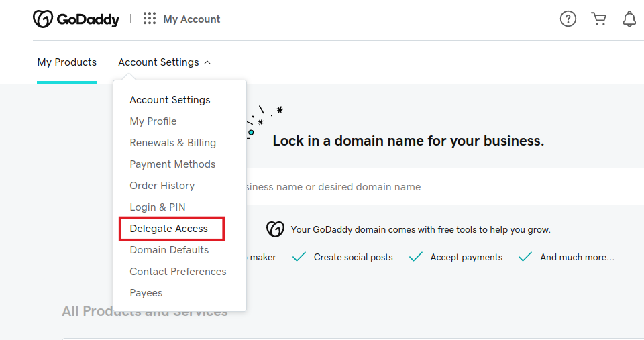Open Login & PIN menu item
Screen dimensions: 644x340
[x=158, y=207]
